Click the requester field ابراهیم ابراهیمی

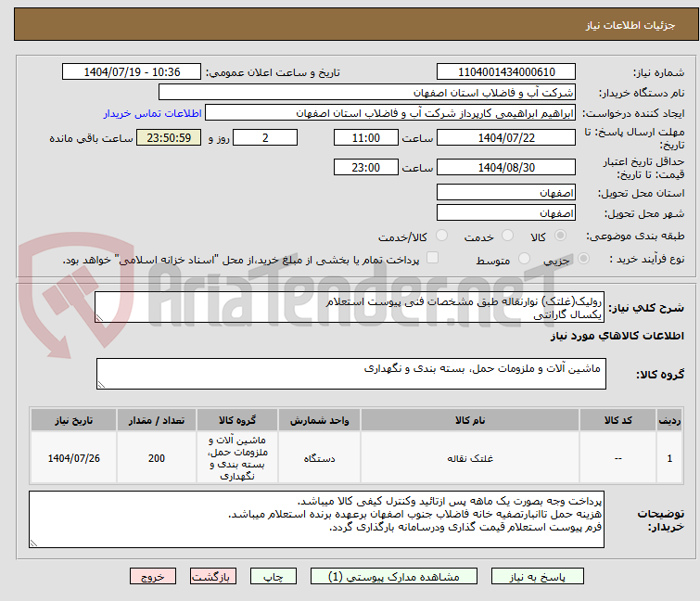(390, 113)
